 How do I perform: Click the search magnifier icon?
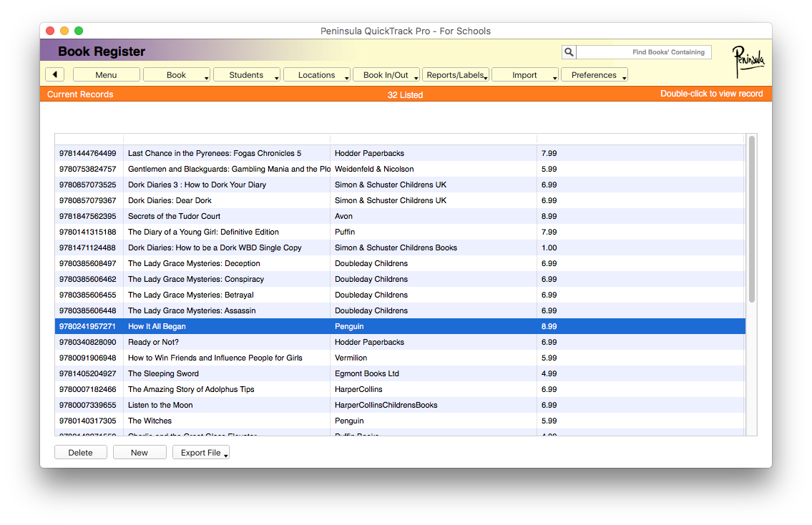[x=569, y=51]
